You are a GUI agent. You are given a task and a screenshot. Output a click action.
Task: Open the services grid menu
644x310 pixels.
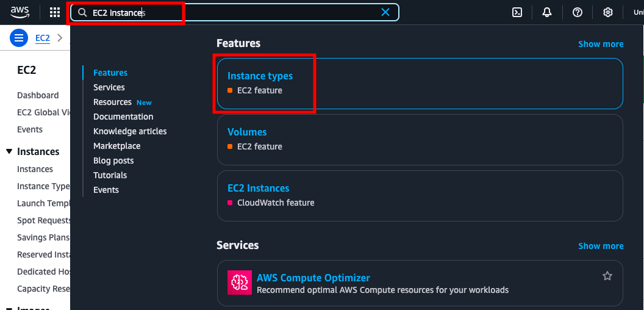(x=55, y=12)
